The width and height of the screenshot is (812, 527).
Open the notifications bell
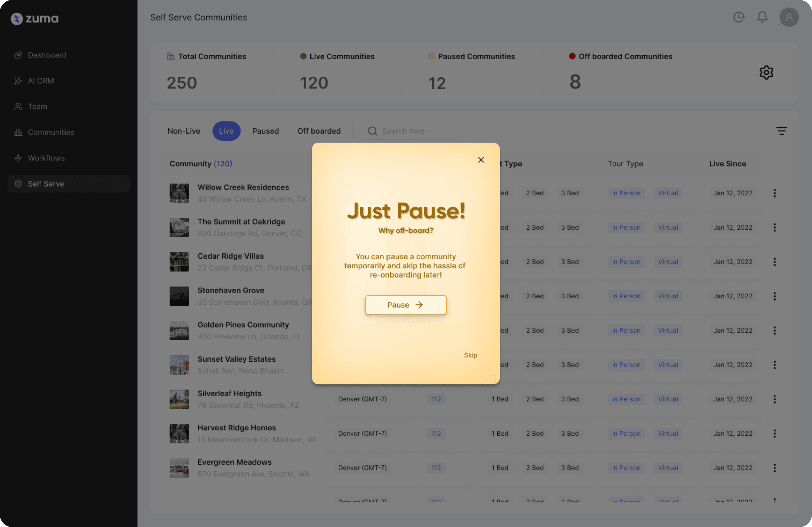click(x=762, y=17)
